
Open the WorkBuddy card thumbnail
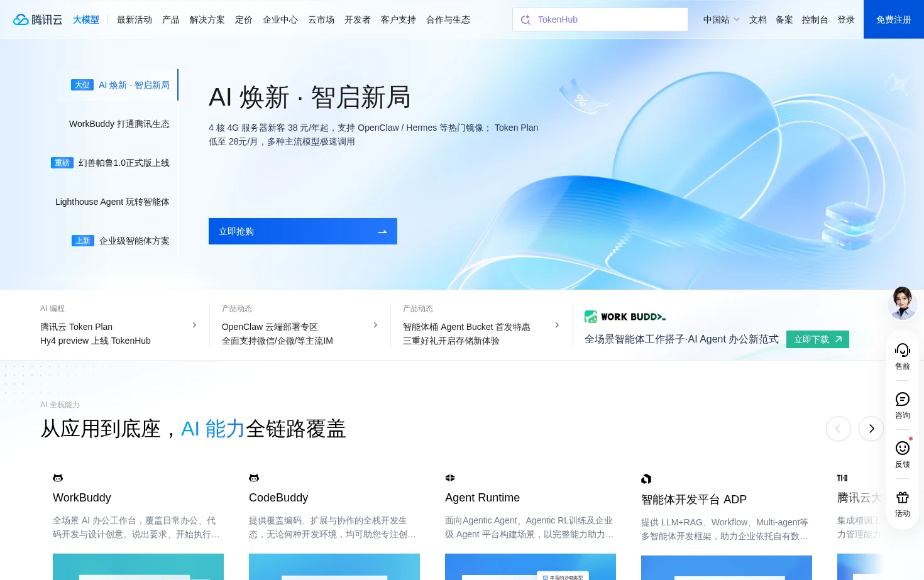point(138,567)
